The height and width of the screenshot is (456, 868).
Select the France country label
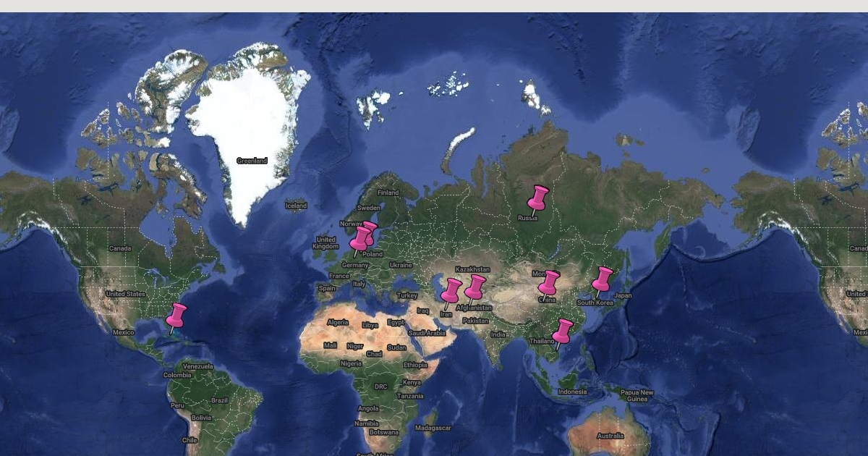(339, 276)
